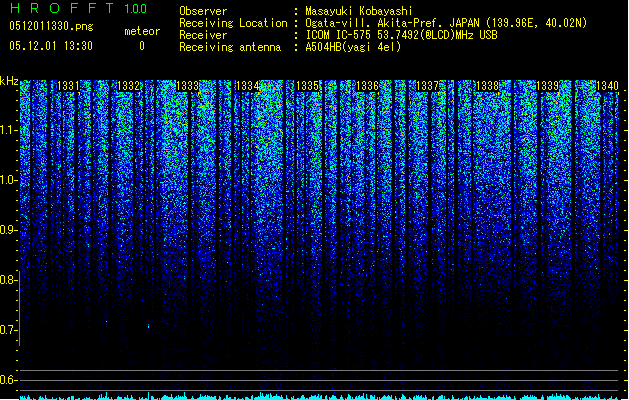Screen dimensions: 629x400
Task: Click the 0.7 frequency axis tick
Action: point(9,330)
